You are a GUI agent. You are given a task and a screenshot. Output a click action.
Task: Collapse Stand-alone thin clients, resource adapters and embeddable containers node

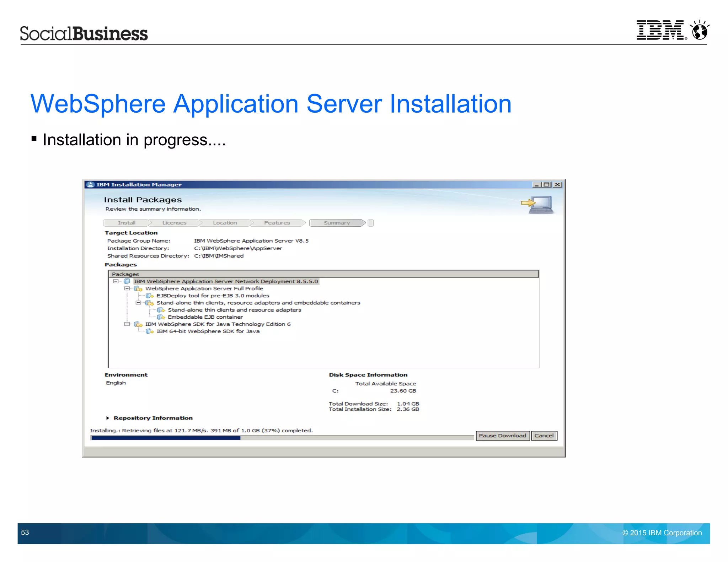pyautogui.click(x=138, y=303)
